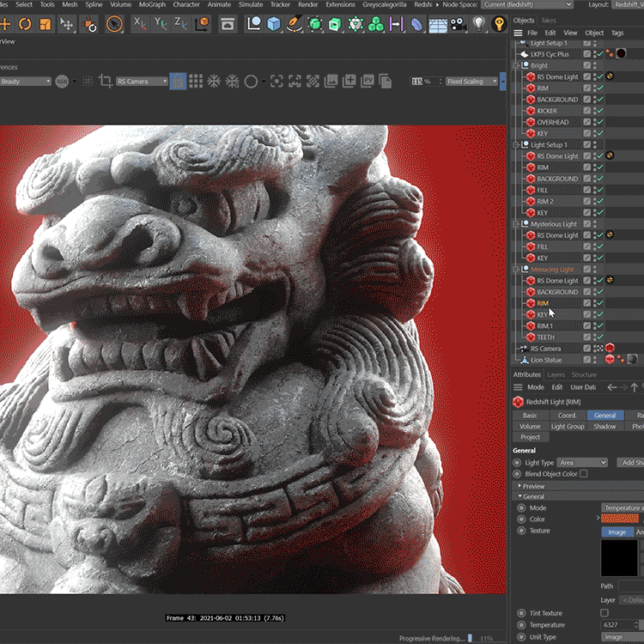Click the orange Color swatch
Viewport: 644px width, 644px height.
(x=620, y=519)
